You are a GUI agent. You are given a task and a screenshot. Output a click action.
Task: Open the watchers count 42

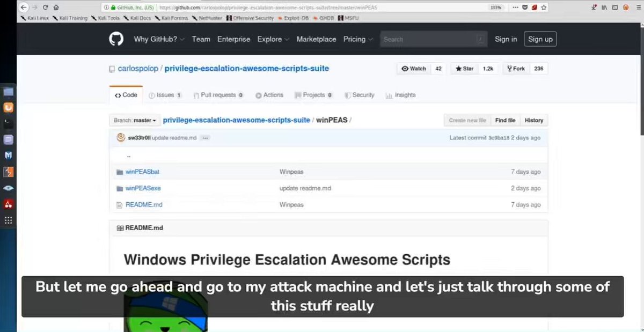point(438,69)
